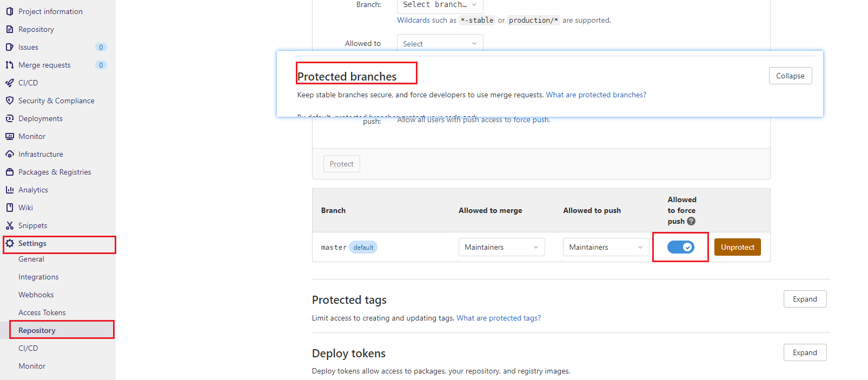Viewport: 868px width, 380px height.
Task: Expand the Deploy tokens section
Action: pos(805,352)
